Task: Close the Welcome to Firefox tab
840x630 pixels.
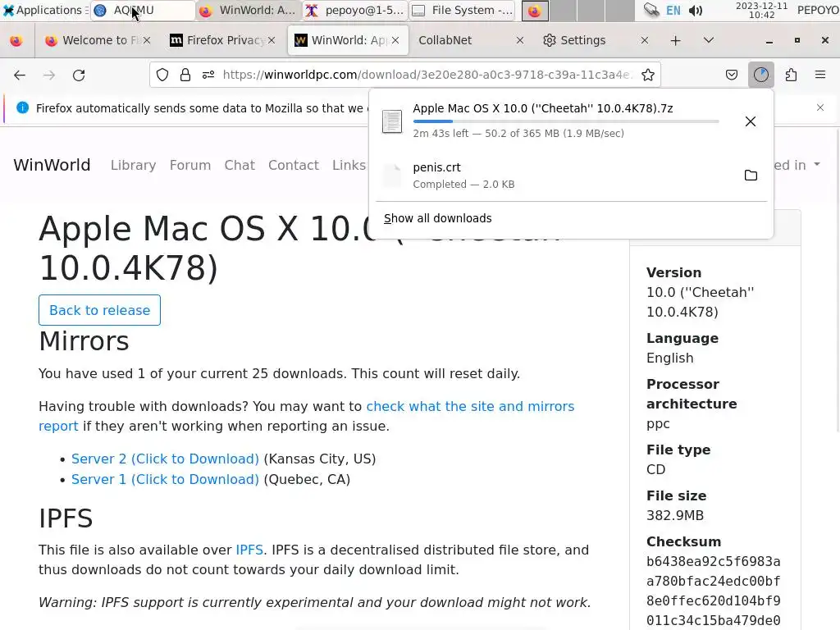Action: (147, 41)
